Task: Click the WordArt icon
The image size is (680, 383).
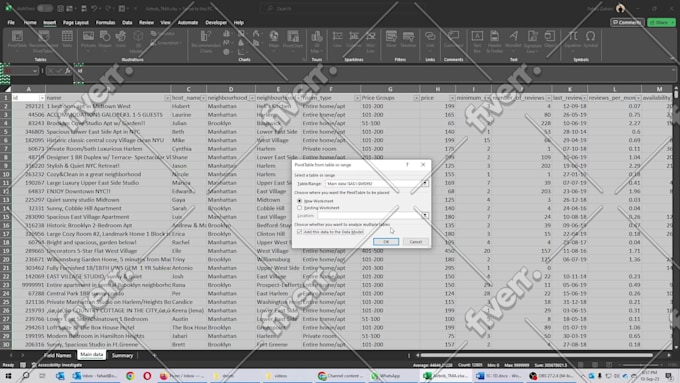Action: (x=513, y=39)
